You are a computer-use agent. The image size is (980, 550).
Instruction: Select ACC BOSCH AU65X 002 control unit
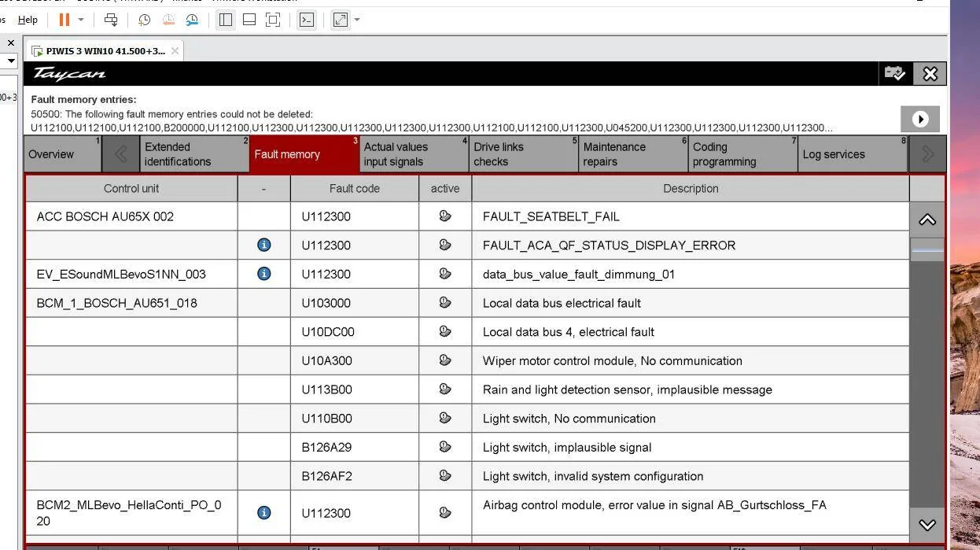pos(105,216)
